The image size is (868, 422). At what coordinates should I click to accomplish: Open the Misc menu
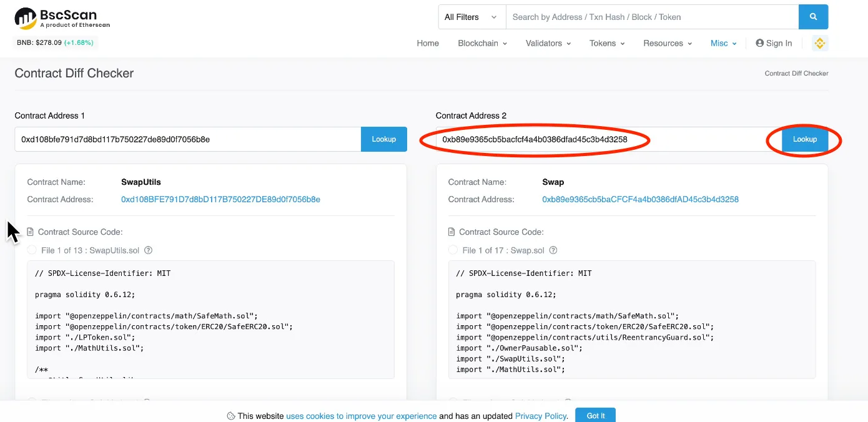[x=724, y=43]
